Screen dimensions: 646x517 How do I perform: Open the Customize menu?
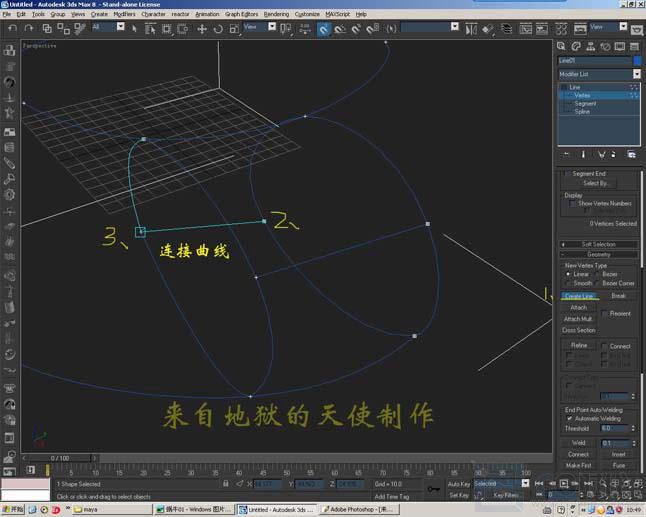[x=307, y=14]
